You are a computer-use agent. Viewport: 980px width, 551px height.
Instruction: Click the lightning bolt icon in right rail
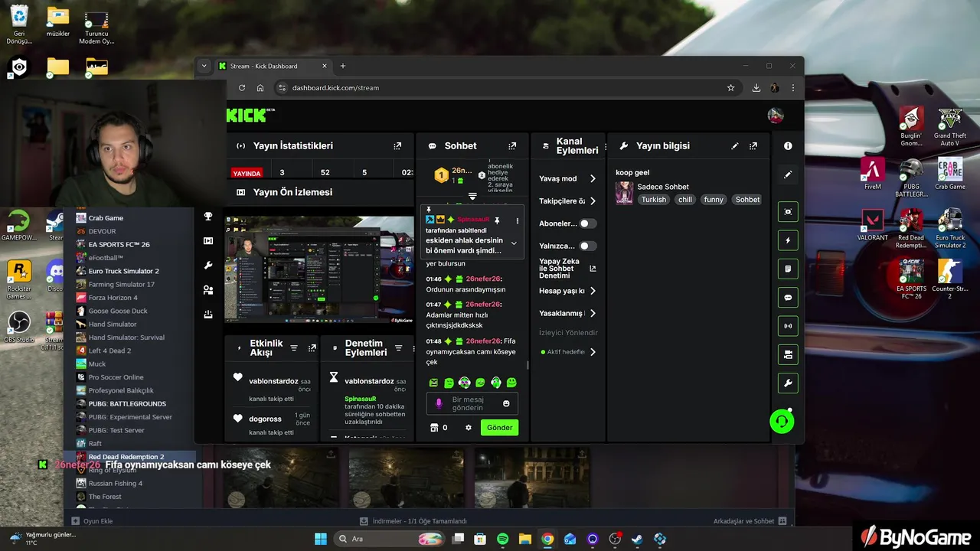pyautogui.click(x=788, y=240)
